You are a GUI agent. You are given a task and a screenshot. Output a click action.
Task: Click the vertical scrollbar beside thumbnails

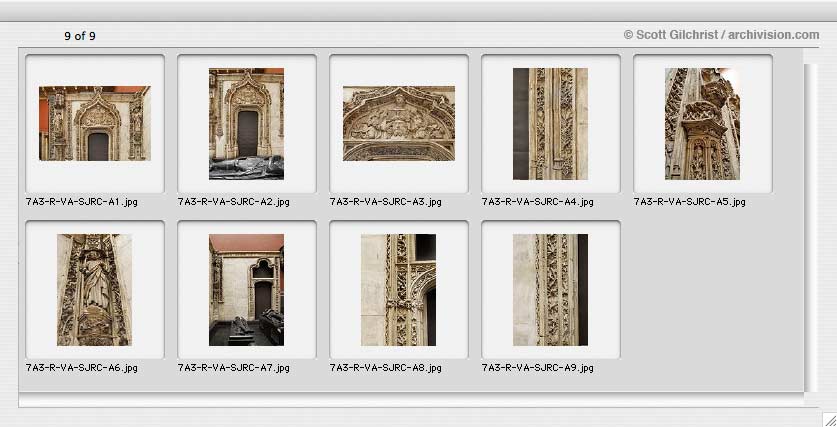click(810, 228)
